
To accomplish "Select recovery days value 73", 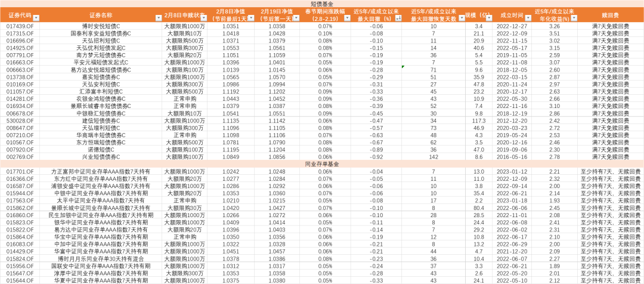I will click(x=434, y=128).
